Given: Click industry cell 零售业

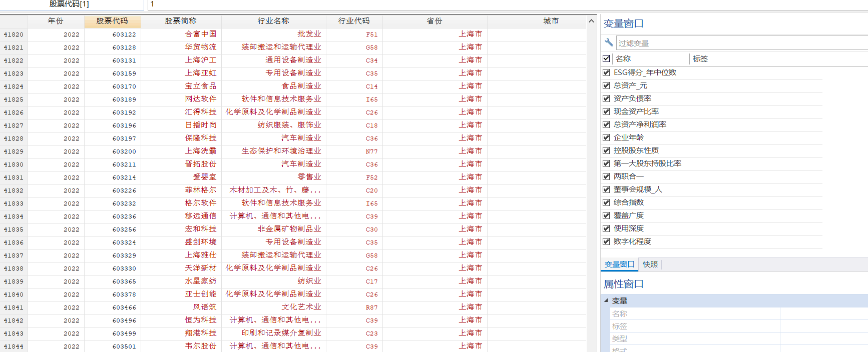Looking at the screenshot, I should pos(309,177).
